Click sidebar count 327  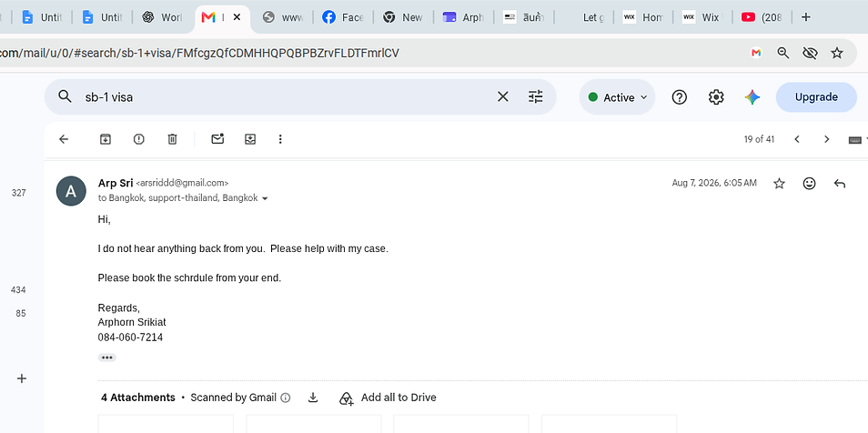pyautogui.click(x=19, y=193)
